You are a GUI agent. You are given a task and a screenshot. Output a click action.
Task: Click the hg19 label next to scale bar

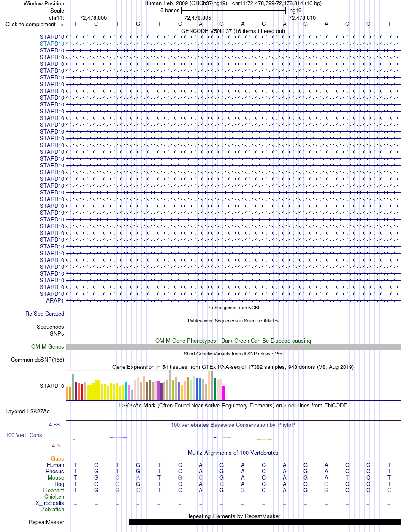coord(295,10)
